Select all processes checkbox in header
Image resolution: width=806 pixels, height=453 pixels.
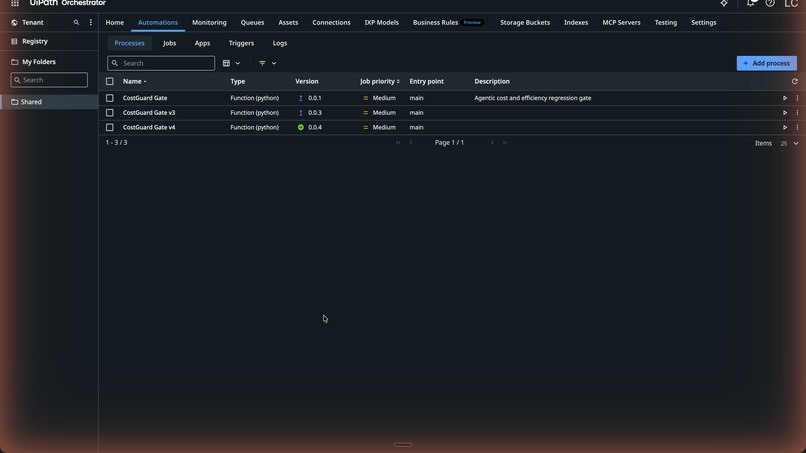(109, 81)
